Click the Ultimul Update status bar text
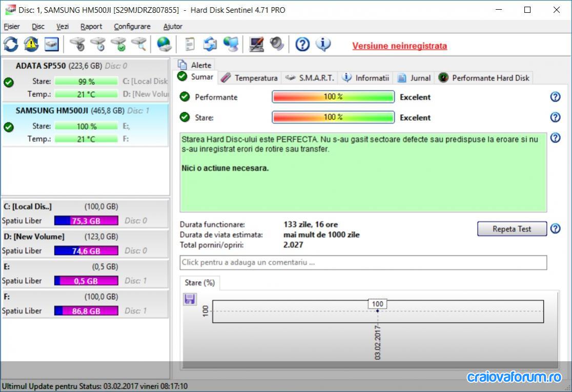Screen dimensions: 572x392 point(94,386)
